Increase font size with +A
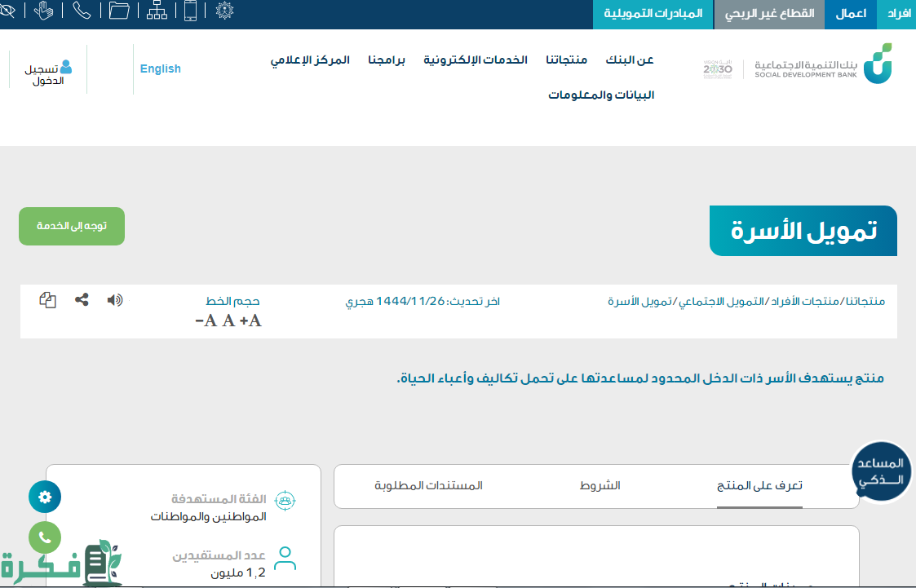 pyautogui.click(x=250, y=321)
